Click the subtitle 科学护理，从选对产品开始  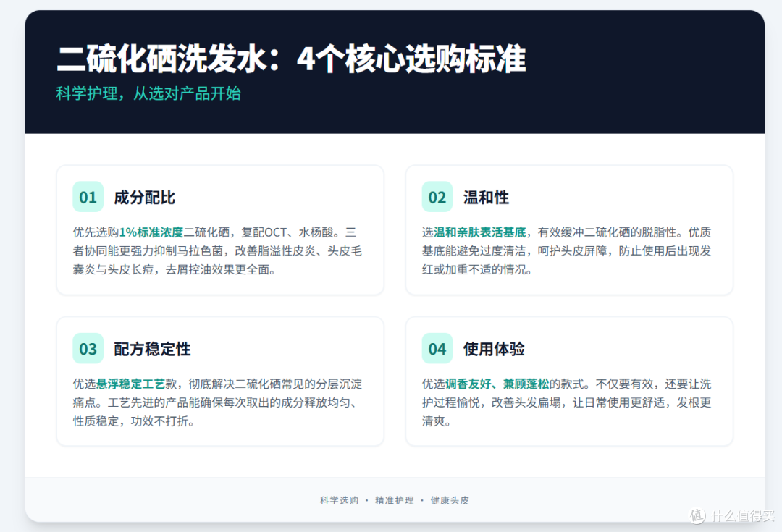coord(148,93)
